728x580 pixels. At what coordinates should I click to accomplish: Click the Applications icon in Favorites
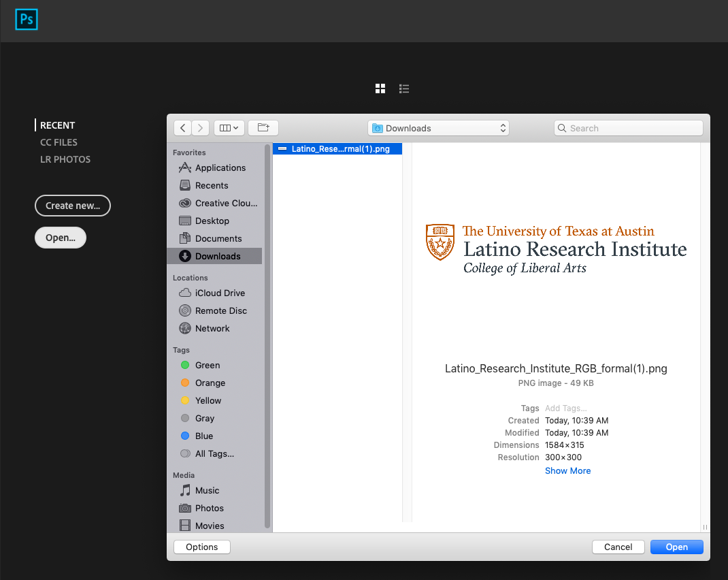point(185,167)
